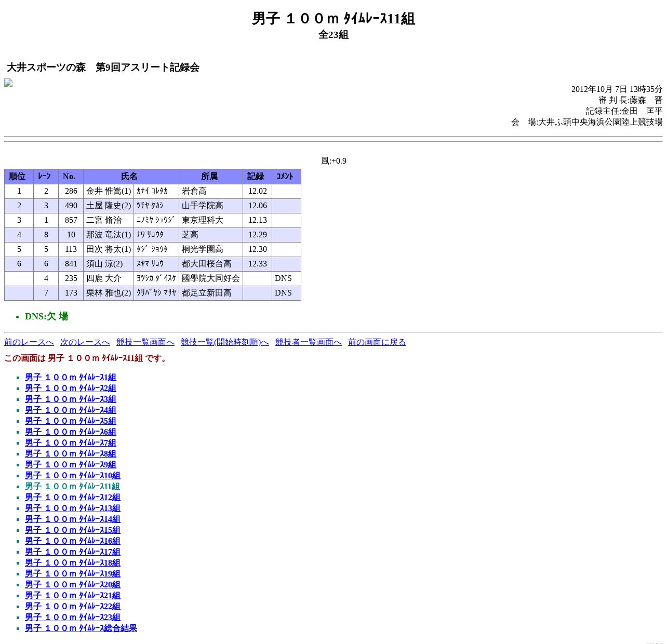This screenshot has width=667, height=644.
Task: Click the broken image icon below the title
Action: (8, 83)
